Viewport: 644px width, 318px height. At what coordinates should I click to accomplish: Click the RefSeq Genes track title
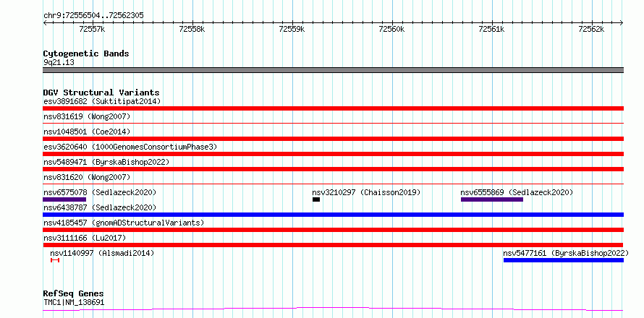(73, 294)
